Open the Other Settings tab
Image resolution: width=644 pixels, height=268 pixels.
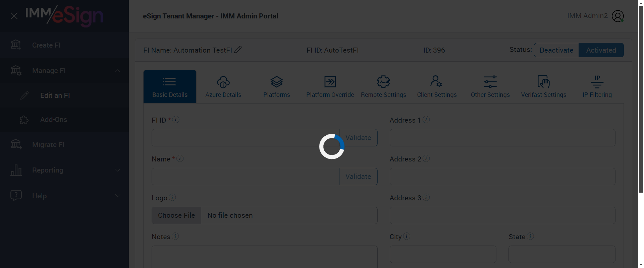(x=490, y=86)
